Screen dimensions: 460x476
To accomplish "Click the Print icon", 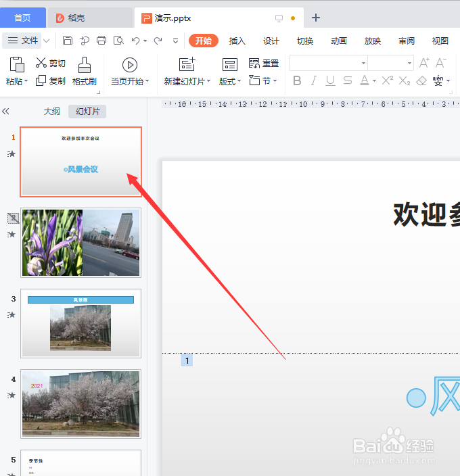I will click(x=101, y=40).
